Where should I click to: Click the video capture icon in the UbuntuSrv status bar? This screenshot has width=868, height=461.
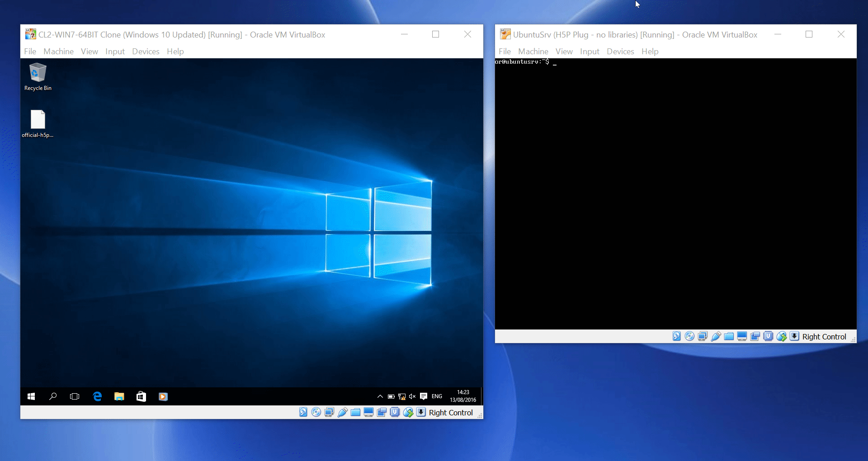[755, 336]
